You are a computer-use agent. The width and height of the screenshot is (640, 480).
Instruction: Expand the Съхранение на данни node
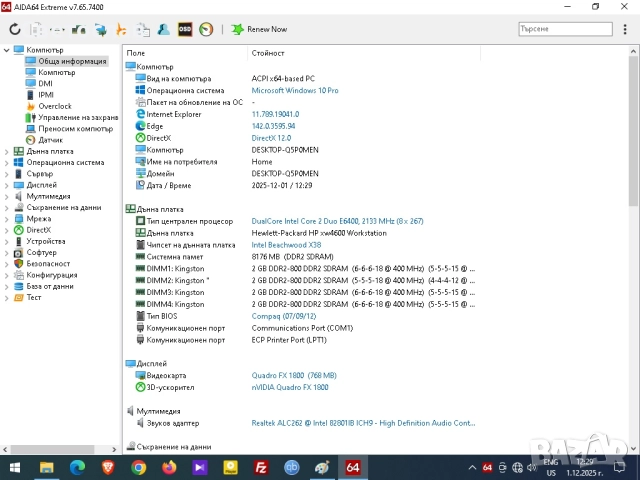[7, 208]
